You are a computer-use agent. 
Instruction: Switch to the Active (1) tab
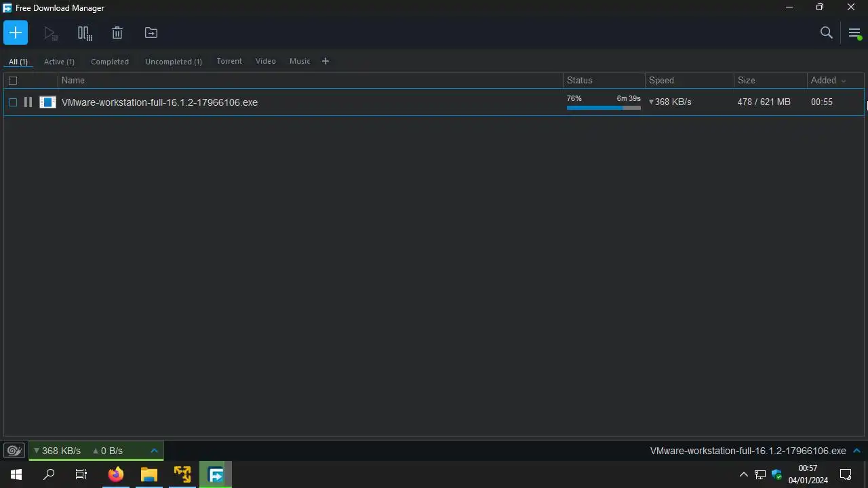(x=59, y=62)
